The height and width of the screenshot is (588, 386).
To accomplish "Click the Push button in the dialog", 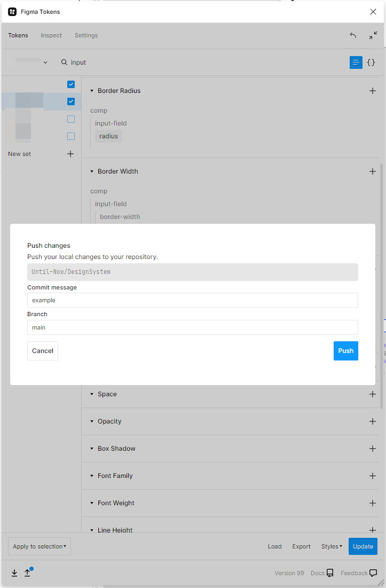I will pos(345,351).
